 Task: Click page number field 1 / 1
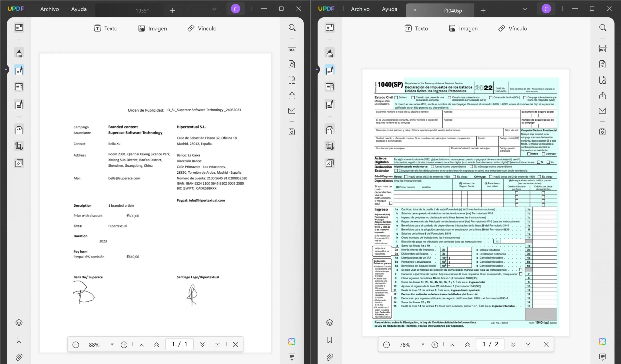[180, 344]
